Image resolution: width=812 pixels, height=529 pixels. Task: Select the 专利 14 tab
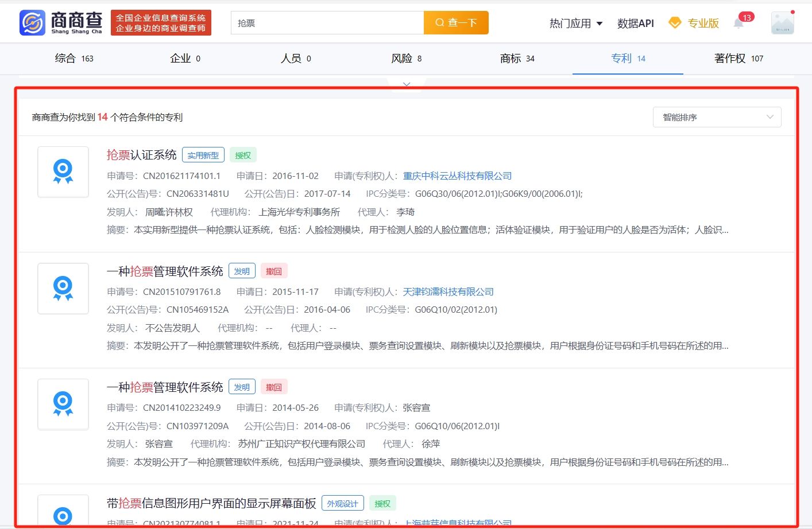628,58
